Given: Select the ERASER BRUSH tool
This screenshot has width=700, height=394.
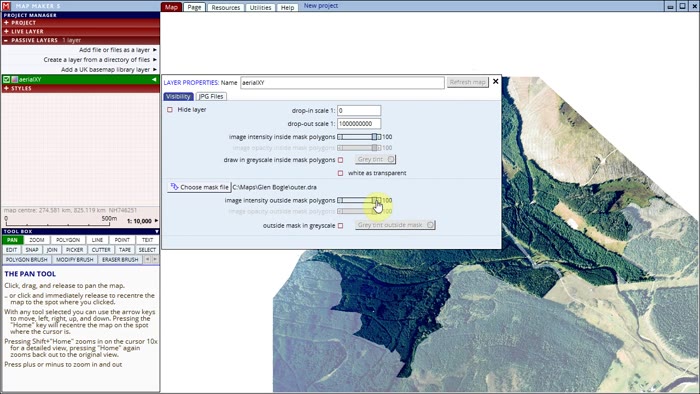Looking at the screenshot, I should click(120, 260).
